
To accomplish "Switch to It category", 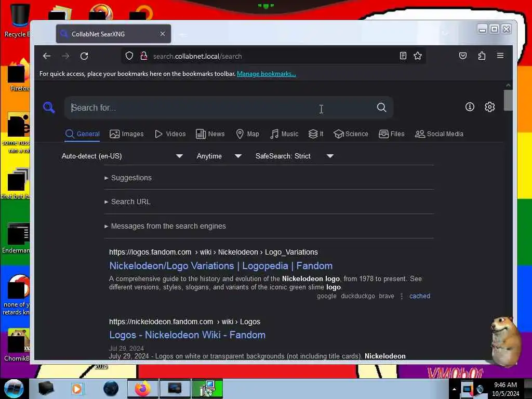I will coord(316,134).
